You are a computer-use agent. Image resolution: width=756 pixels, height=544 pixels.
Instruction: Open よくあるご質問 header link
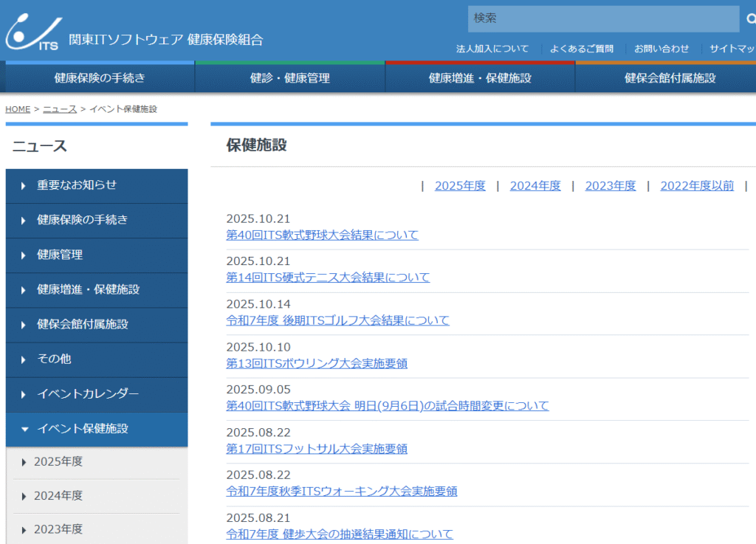[582, 49]
